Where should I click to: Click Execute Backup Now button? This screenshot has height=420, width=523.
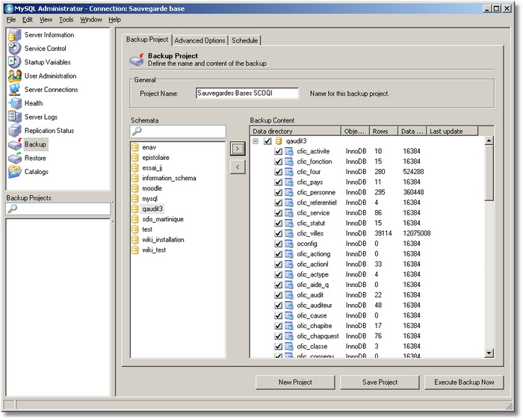pyautogui.click(x=464, y=383)
